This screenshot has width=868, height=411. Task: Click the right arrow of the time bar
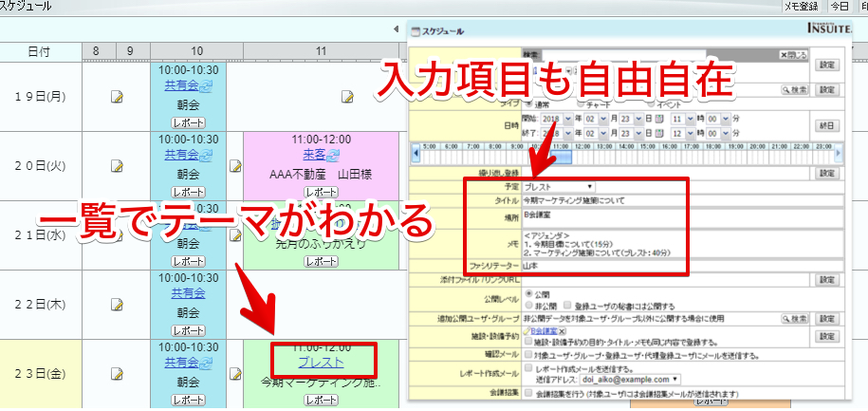838,155
